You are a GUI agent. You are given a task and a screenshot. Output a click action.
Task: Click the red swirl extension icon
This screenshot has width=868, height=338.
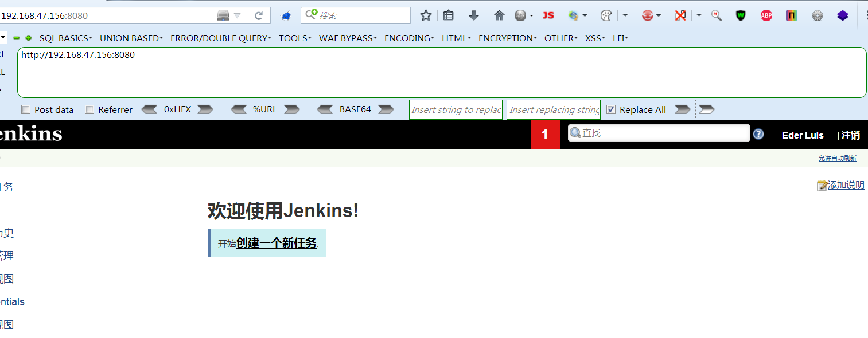click(648, 15)
